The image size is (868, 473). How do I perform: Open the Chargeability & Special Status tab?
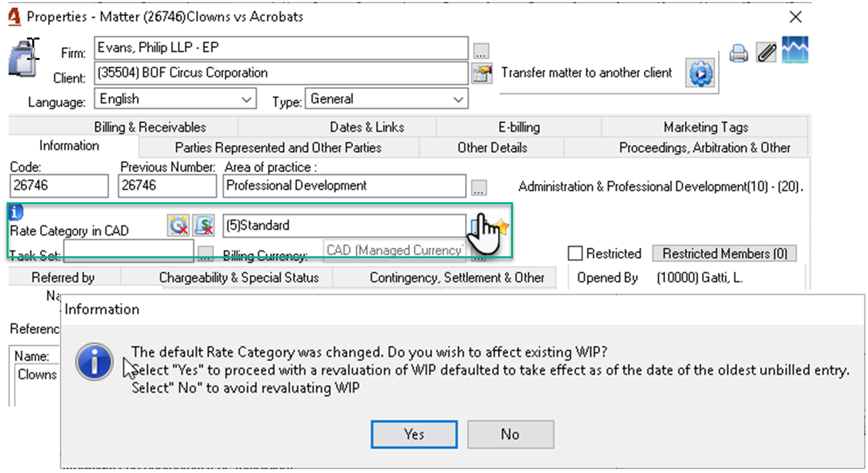coord(239,277)
